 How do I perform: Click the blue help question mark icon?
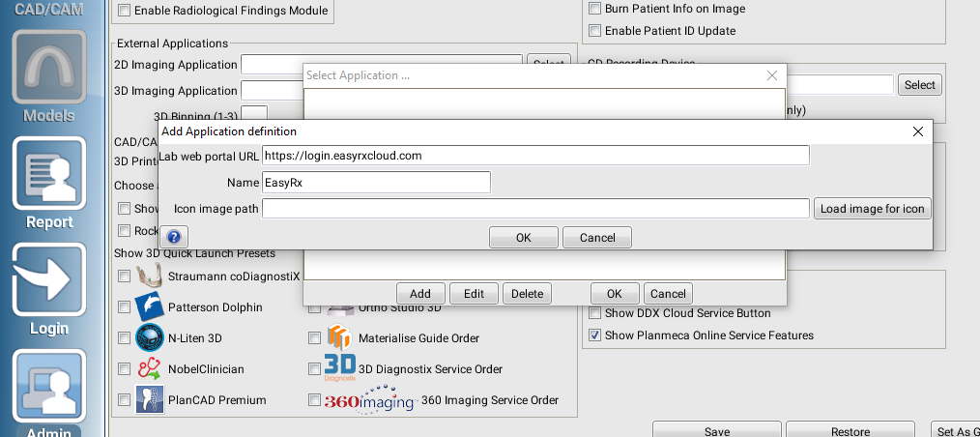pos(174,237)
